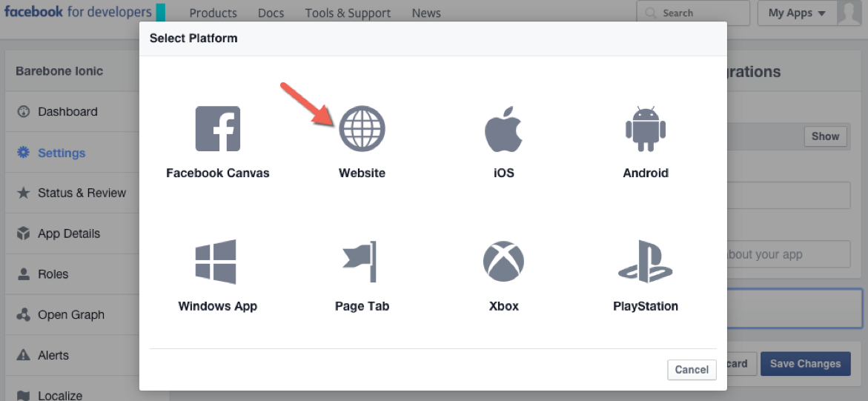Click the Website platform label

pyautogui.click(x=362, y=173)
